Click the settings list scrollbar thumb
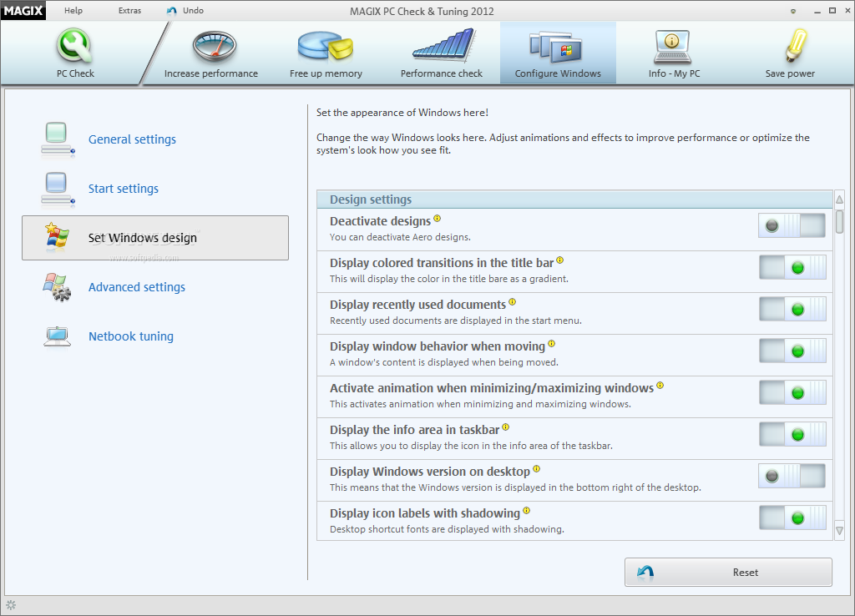This screenshot has height=616, width=855. [840, 221]
